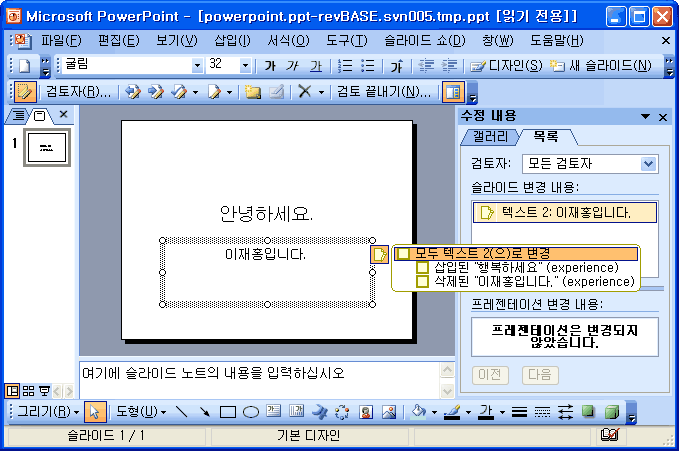
Task: Click the select objects pointer tool
Action: (95, 411)
